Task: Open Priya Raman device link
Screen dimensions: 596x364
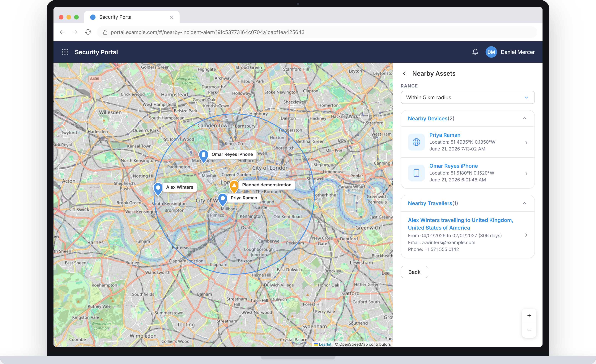Action: pos(445,135)
